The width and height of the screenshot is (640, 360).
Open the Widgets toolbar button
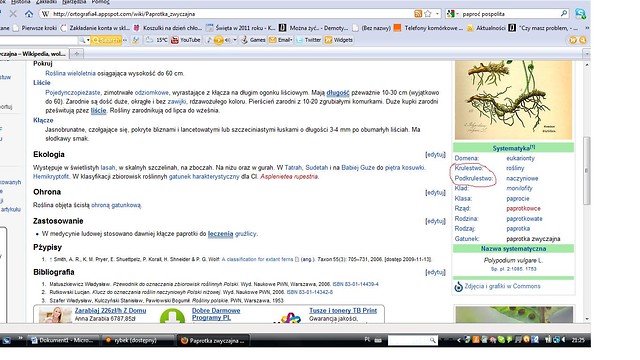339,40
